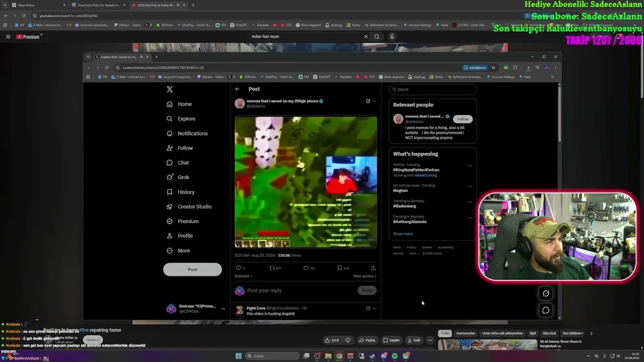644x362 pixels.
Task: Open Creator Studio in the X sidebar
Action: pos(189,207)
